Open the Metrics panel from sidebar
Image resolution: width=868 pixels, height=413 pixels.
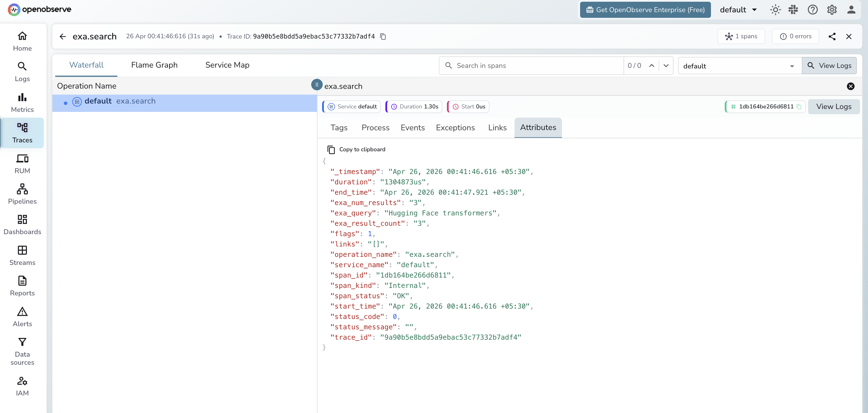coord(22,102)
